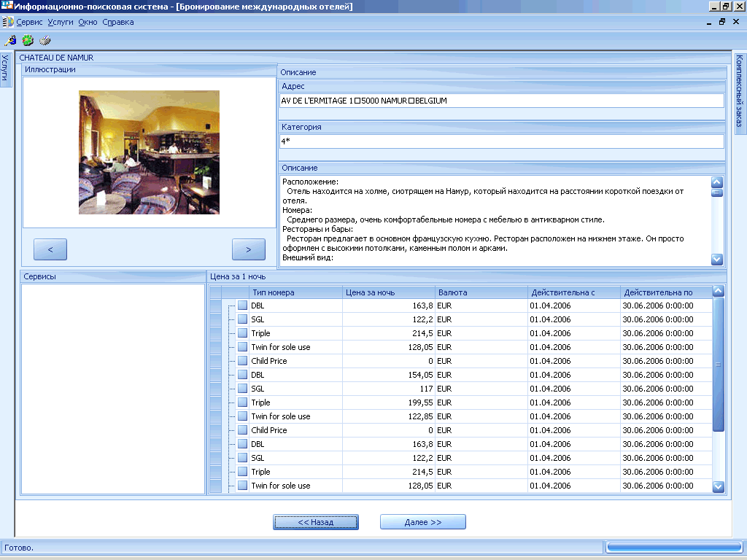This screenshot has height=560, width=747.
Task: Click the Готово. status bar text
Action: point(19,548)
